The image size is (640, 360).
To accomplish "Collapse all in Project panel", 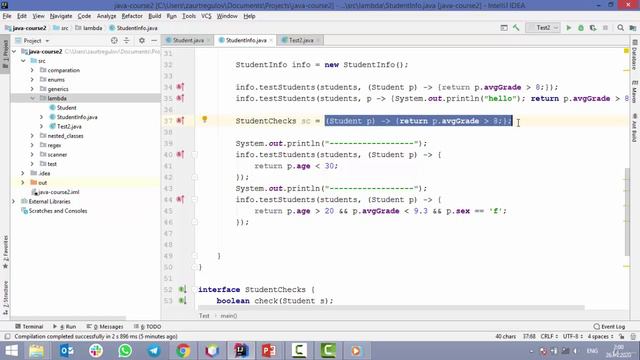I will point(127,40).
